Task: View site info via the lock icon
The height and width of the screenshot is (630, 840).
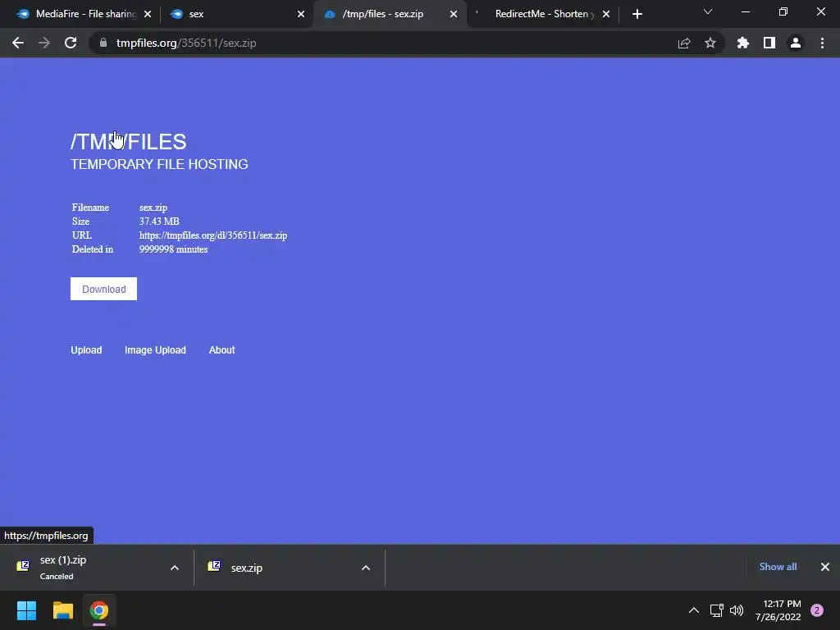Action: point(103,43)
